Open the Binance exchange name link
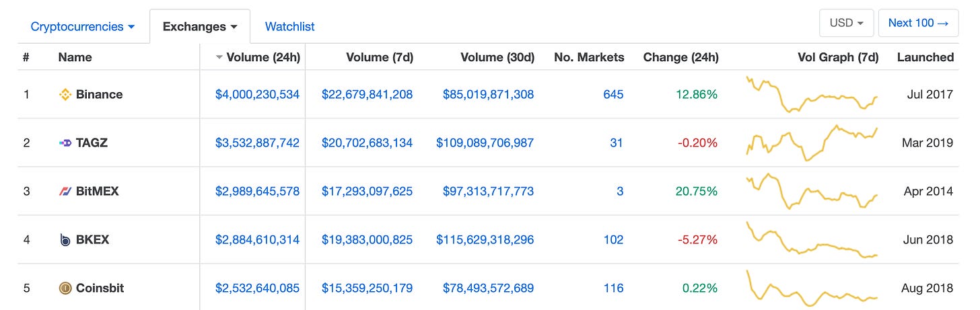The image size is (980, 310). click(99, 95)
